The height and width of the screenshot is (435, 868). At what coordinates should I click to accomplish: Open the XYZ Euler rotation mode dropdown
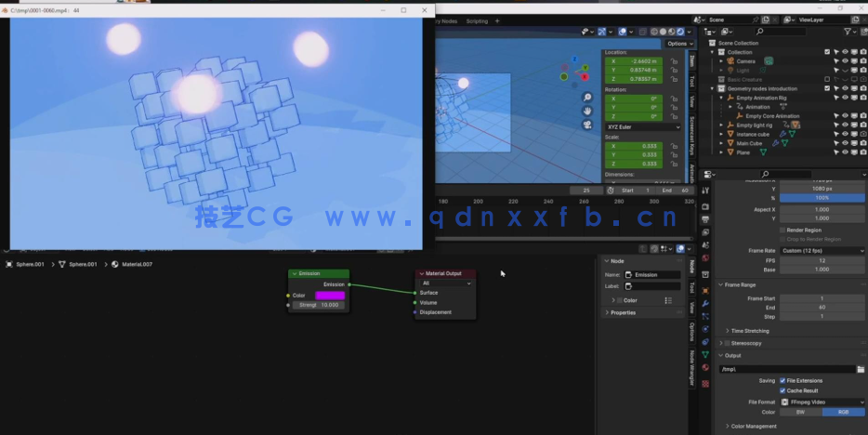(x=642, y=126)
